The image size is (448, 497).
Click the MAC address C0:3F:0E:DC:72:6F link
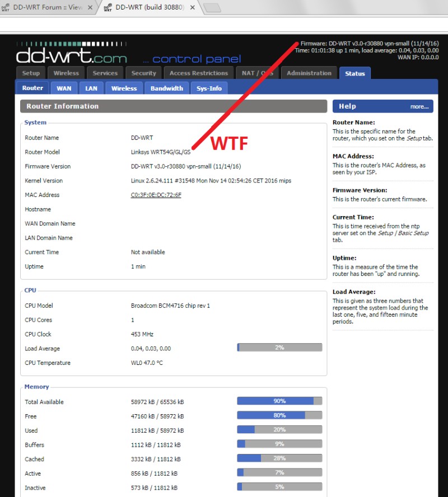click(x=156, y=195)
